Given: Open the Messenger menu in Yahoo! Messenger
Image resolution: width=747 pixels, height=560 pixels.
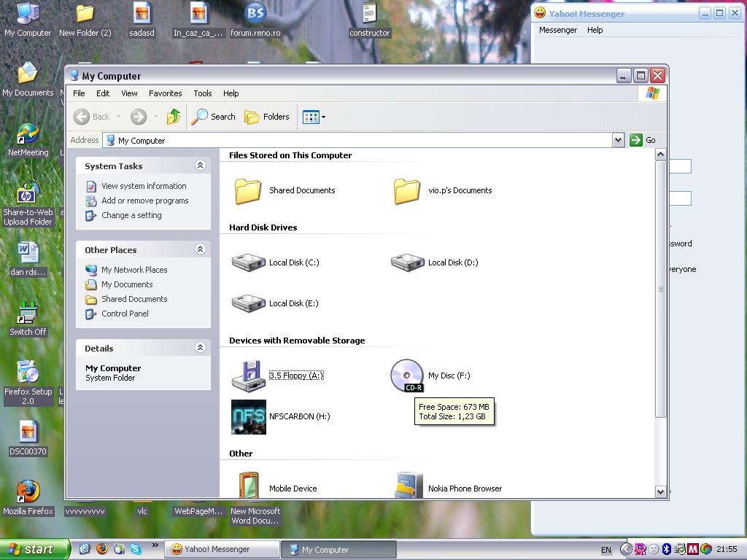Looking at the screenshot, I should tap(558, 30).
